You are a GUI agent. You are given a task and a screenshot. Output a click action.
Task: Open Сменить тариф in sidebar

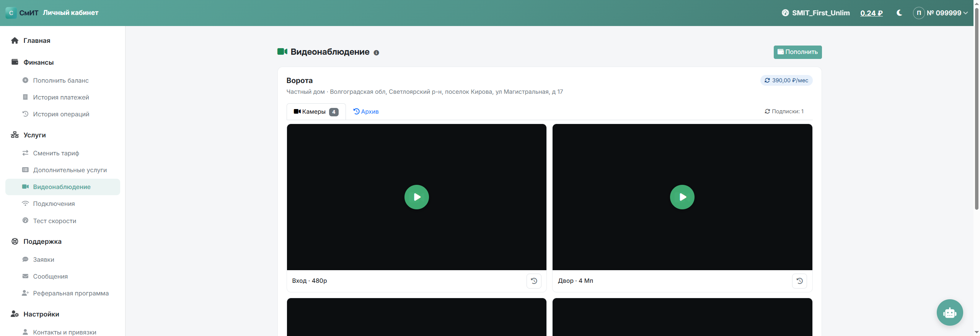click(56, 153)
